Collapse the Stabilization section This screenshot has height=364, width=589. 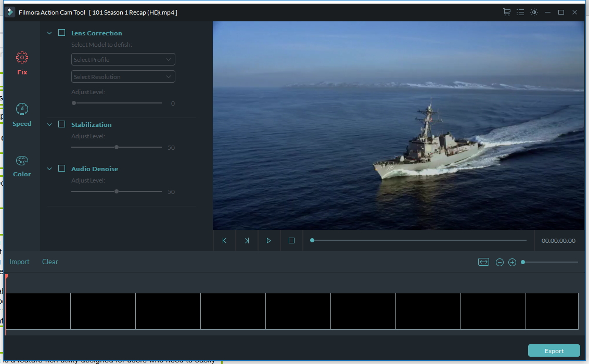[x=49, y=124]
